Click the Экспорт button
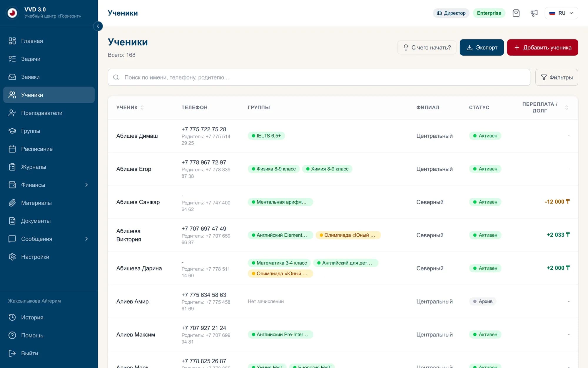588x368 pixels. 482,47
